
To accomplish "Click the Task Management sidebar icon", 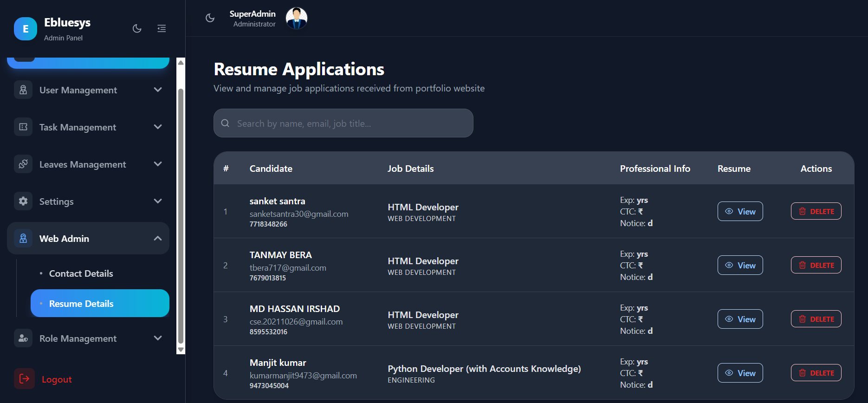I will [x=23, y=127].
